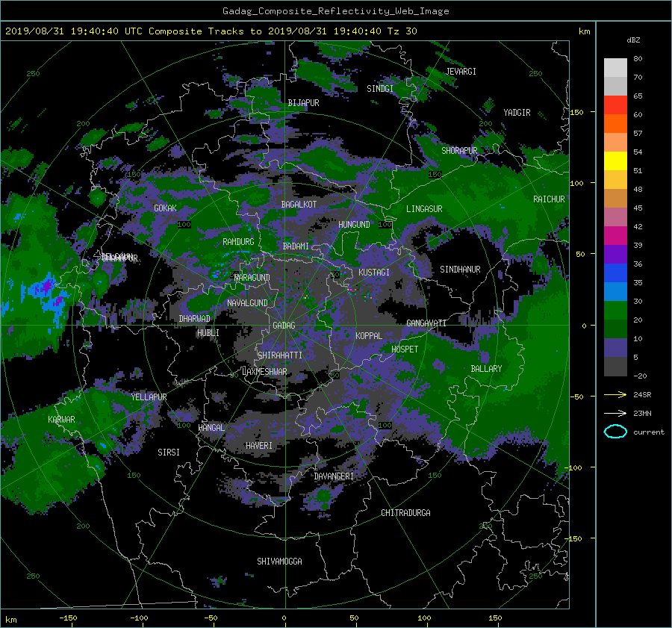Click the KUSTAGI label on the map
Viewport: 672px width, 628px height.
point(374,273)
